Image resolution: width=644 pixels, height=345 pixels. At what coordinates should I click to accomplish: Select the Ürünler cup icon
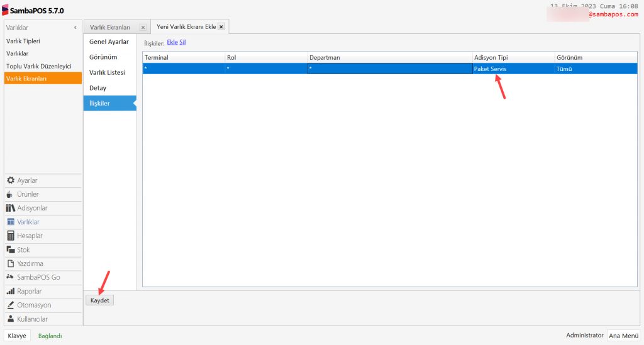pyautogui.click(x=11, y=194)
